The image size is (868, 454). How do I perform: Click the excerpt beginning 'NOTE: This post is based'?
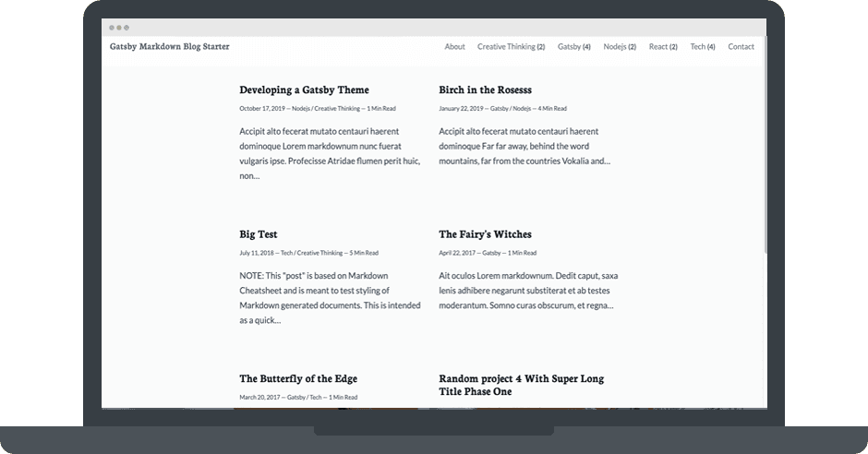click(x=330, y=297)
